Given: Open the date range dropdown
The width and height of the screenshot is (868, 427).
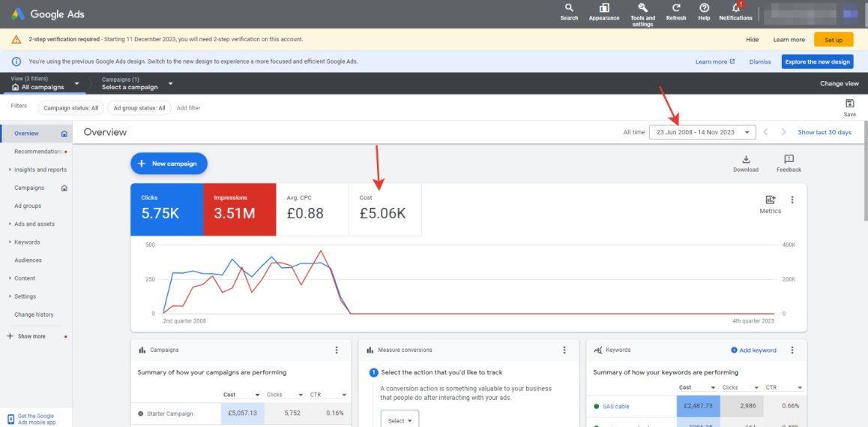Looking at the screenshot, I should point(702,132).
